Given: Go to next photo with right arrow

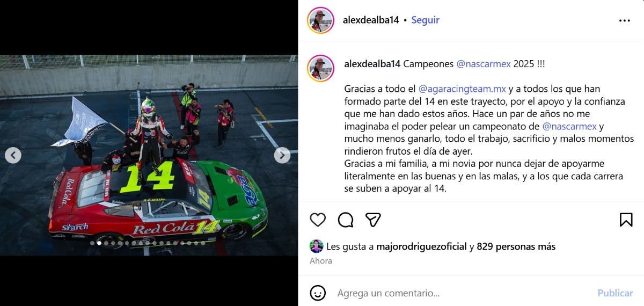Looking at the screenshot, I should pos(282,155).
